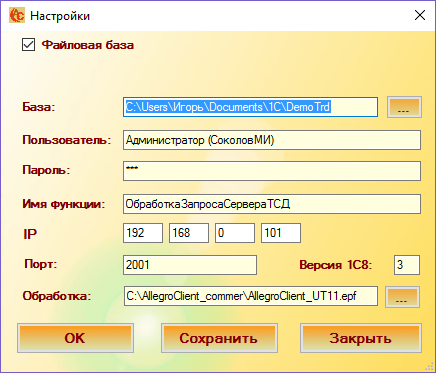
Task: Click the Имя функции: label
Action: coord(64,204)
